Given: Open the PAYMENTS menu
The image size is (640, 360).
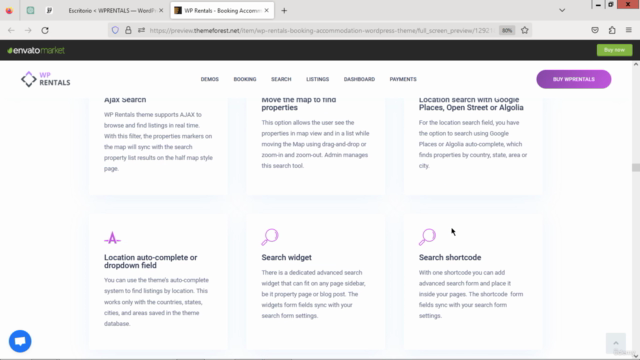Looking at the screenshot, I should [x=403, y=79].
